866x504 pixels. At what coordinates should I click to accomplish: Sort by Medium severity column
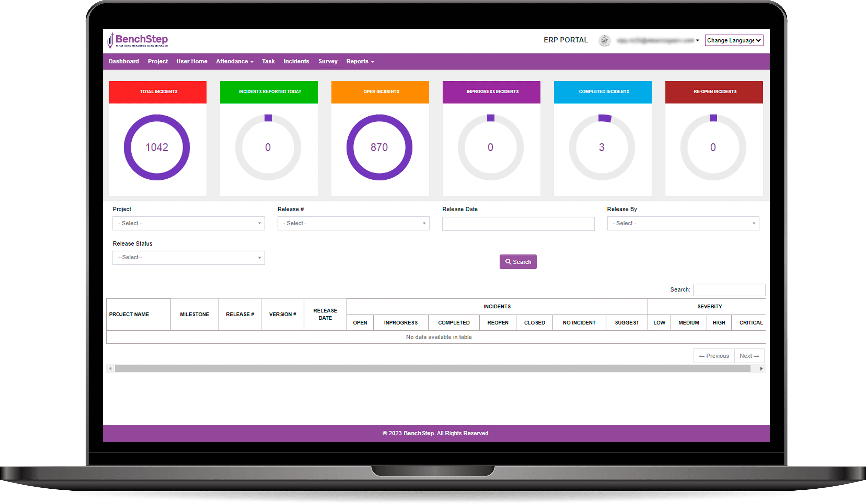[x=689, y=323]
